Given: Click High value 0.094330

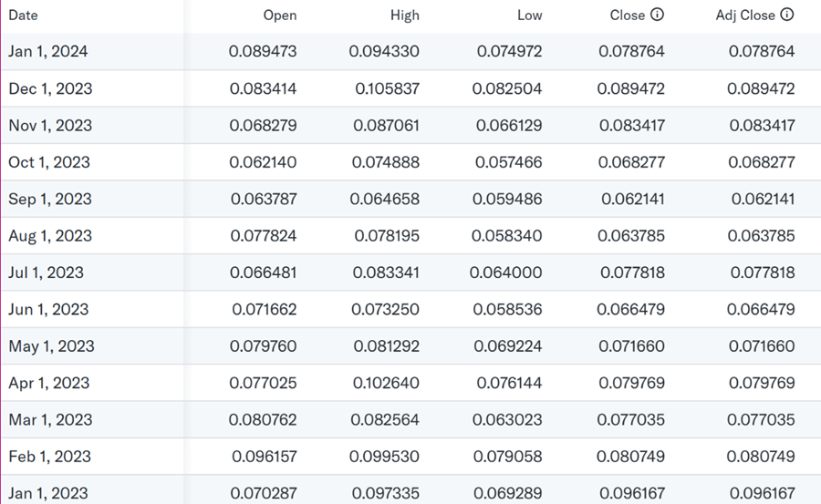Looking at the screenshot, I should [x=384, y=51].
